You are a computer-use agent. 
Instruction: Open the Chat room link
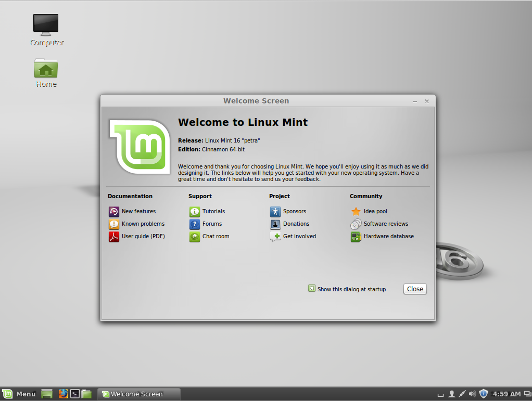(x=216, y=236)
